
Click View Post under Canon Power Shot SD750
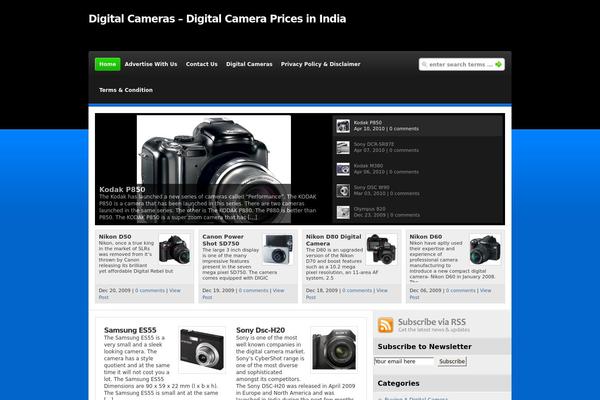click(x=279, y=291)
